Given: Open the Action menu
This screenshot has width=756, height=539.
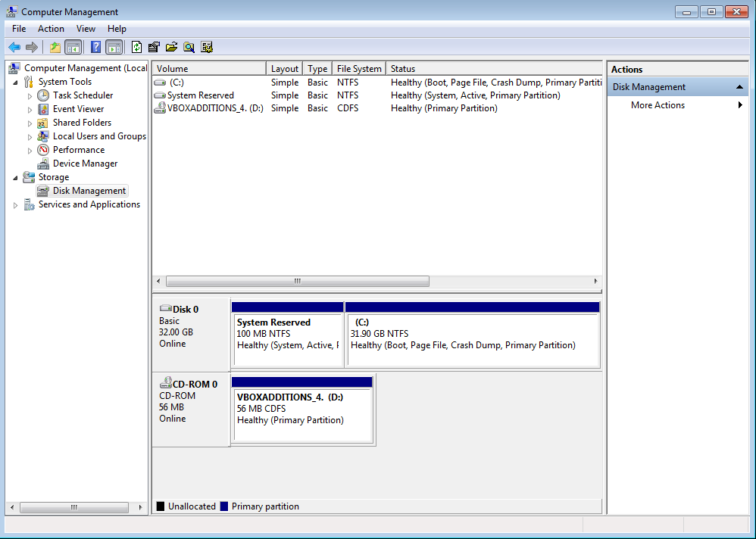Looking at the screenshot, I should point(51,29).
